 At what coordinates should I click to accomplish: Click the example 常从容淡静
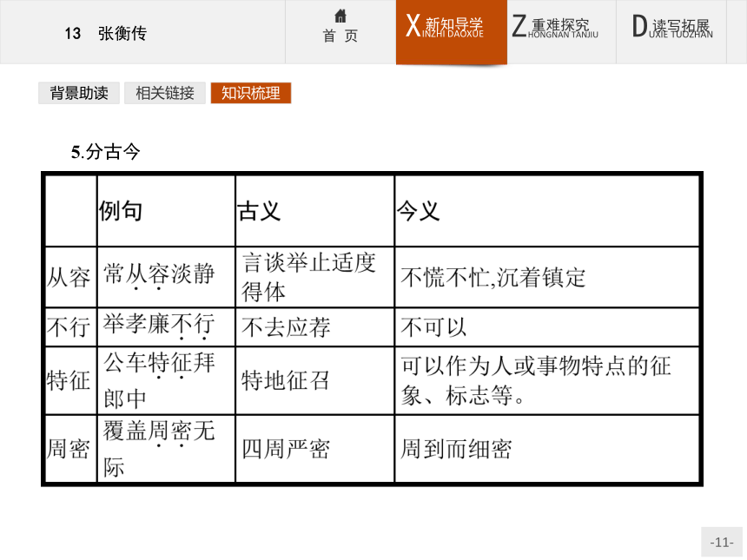point(159,274)
